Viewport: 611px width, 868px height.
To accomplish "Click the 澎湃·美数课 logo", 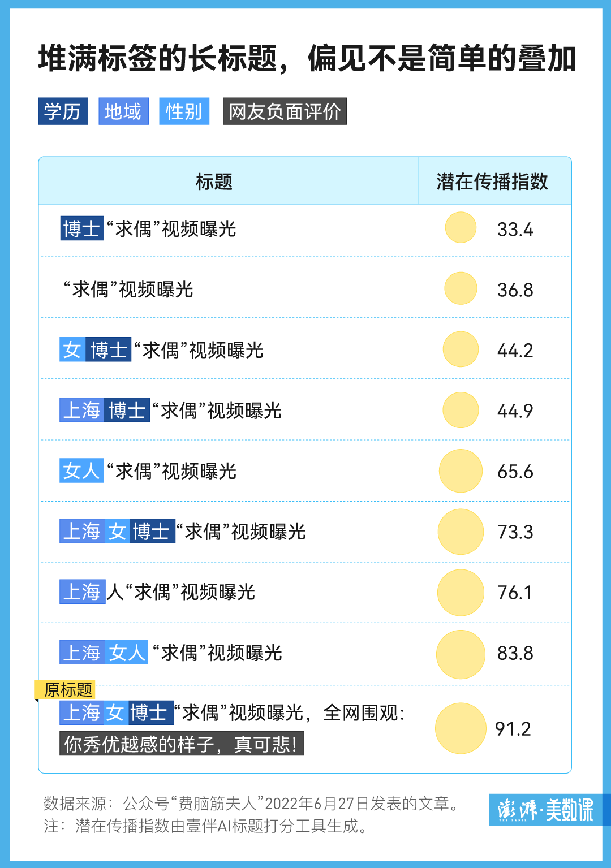I will (x=546, y=810).
